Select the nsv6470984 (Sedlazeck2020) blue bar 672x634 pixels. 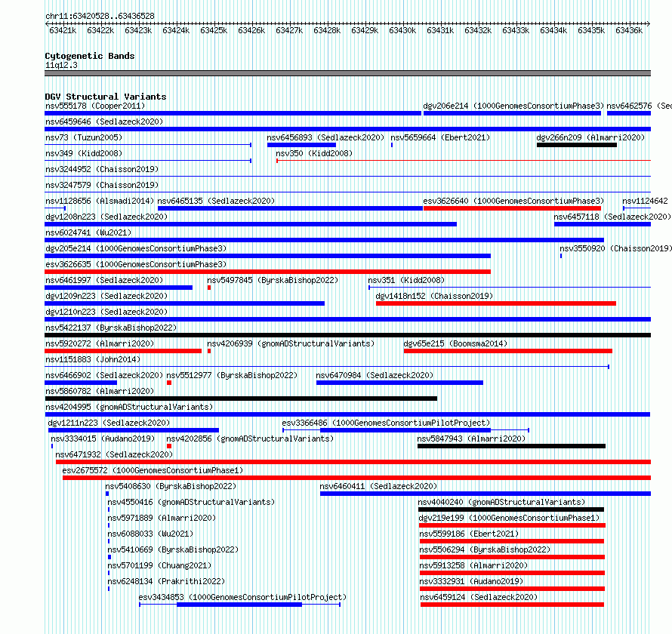(x=400, y=383)
